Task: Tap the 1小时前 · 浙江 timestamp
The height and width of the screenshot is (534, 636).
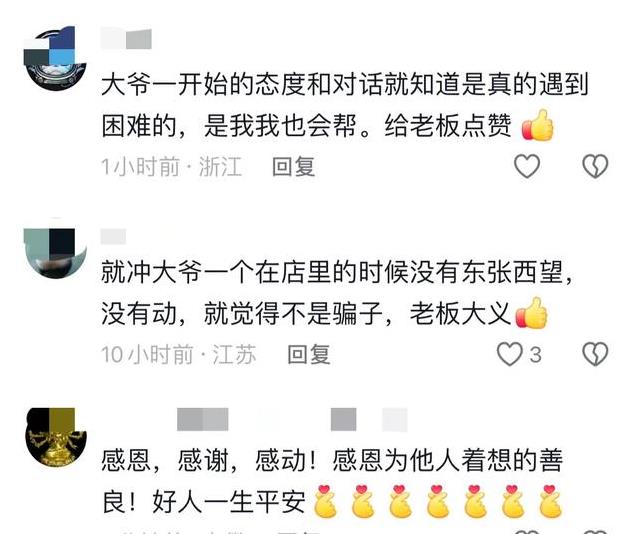Action: [x=171, y=167]
